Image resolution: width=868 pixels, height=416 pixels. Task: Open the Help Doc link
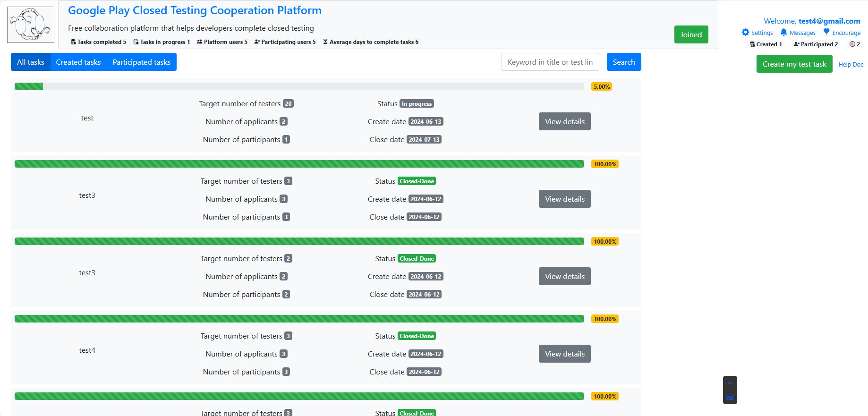click(851, 65)
